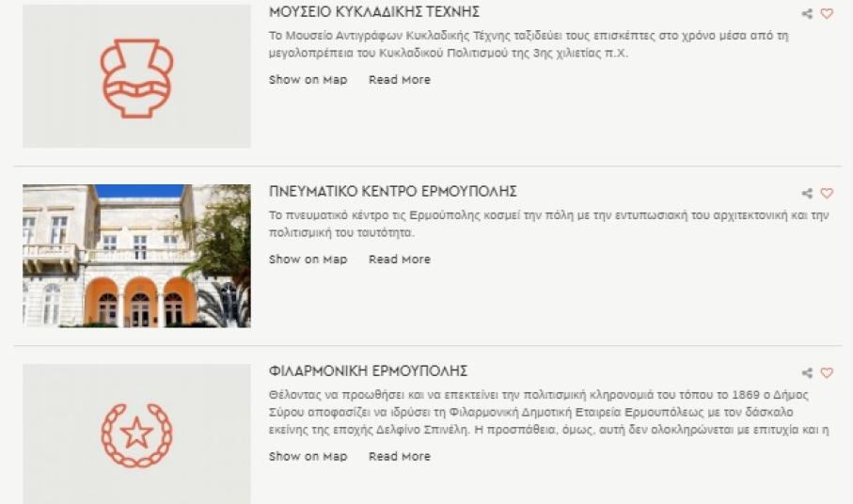Open the ΠΝΕΥΜΑΤΙΚΟ ΚΕΝΤΡΟ ΕΡΜΟΥΠΟΛΗΣ title
Viewport: 853px width, 504px height.
[x=392, y=192]
